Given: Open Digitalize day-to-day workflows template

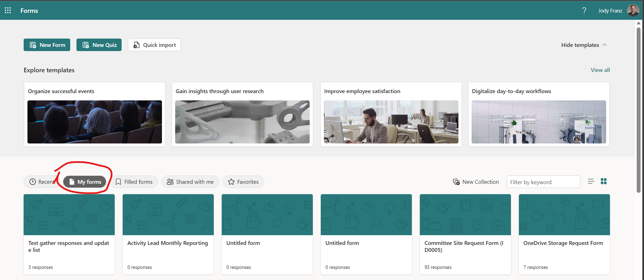Looking at the screenshot, I should click(539, 114).
